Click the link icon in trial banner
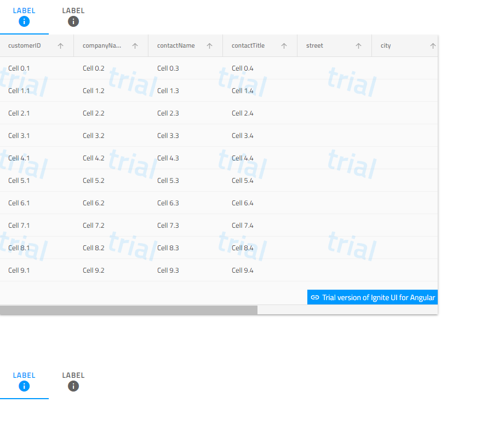Viewport: 504px width, 443px height. [315, 297]
